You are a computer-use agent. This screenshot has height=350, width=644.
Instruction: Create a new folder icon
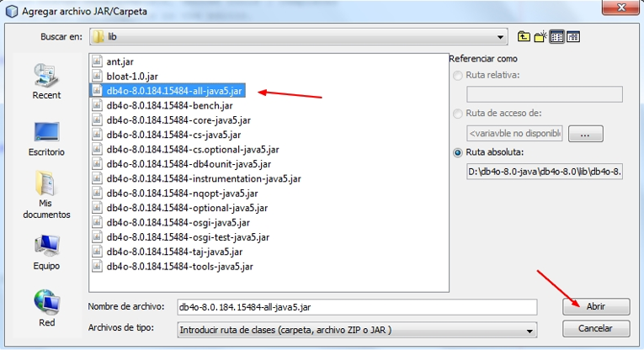(540, 37)
